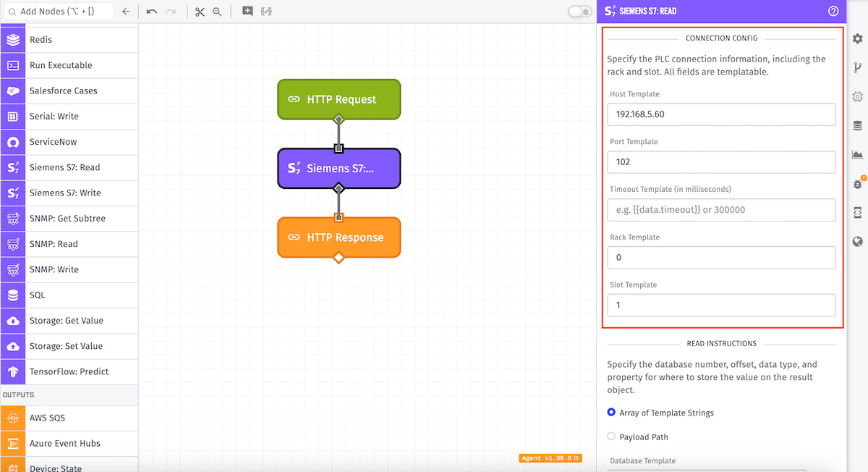Select the HTTP Response node on canvas

click(x=339, y=237)
